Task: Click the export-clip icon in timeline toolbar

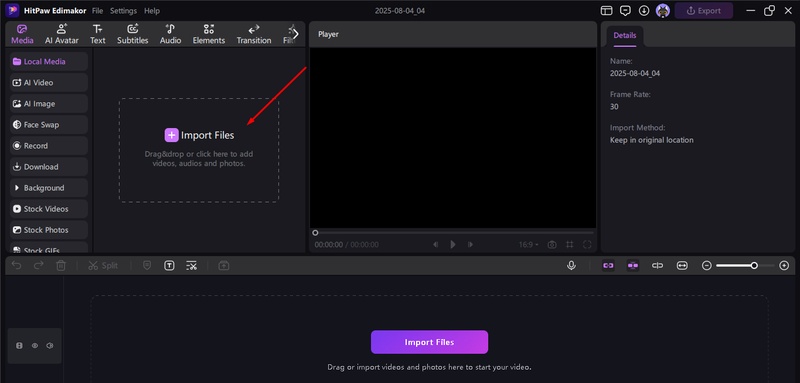Action: tap(223, 266)
